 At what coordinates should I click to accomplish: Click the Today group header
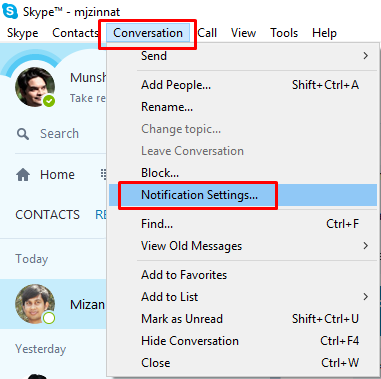click(32, 259)
